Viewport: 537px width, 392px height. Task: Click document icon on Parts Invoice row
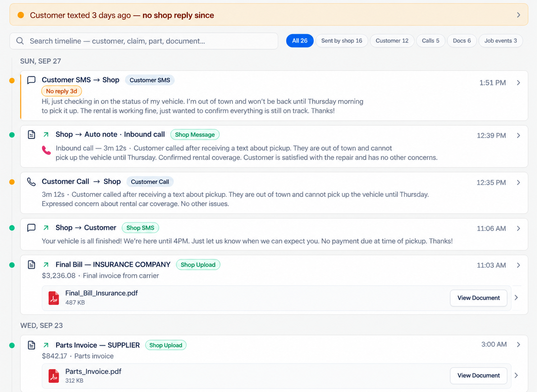point(31,345)
